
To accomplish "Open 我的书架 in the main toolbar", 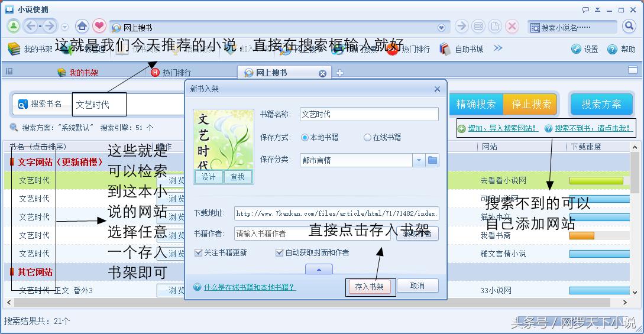I will tap(30, 49).
